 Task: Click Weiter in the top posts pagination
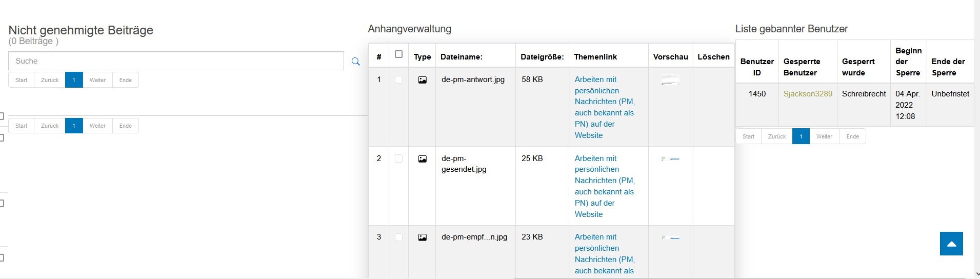[97, 80]
